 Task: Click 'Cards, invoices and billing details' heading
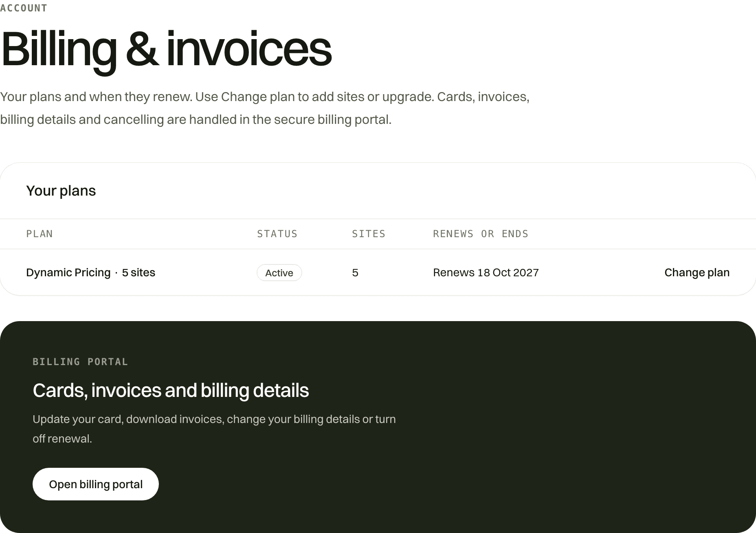click(171, 390)
